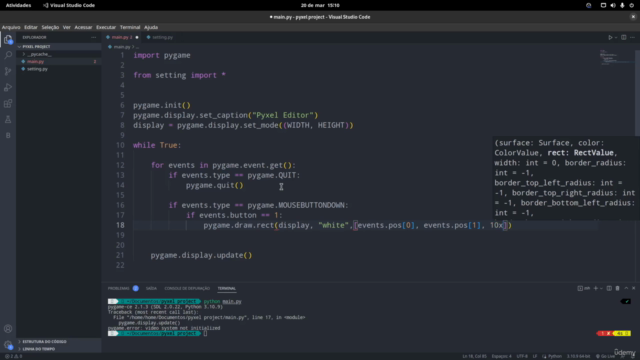Click the Ln 18, Col 85 status item
The image size is (640, 360).
(474, 356)
